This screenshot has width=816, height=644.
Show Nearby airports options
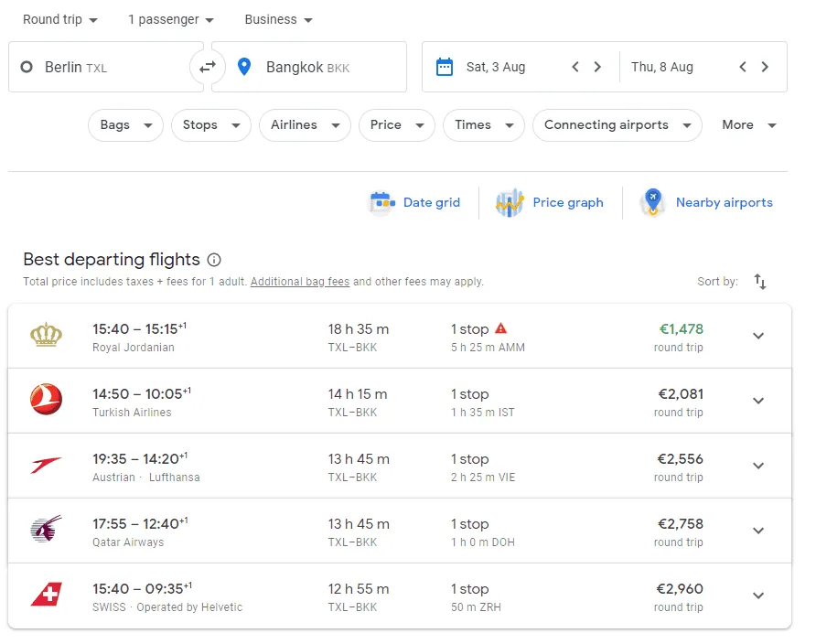(x=706, y=203)
